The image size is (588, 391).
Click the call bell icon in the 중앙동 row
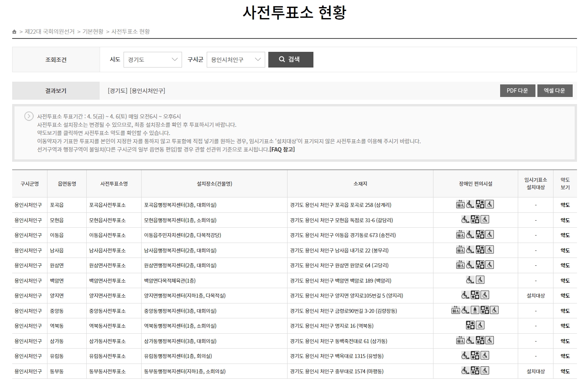pos(475,310)
